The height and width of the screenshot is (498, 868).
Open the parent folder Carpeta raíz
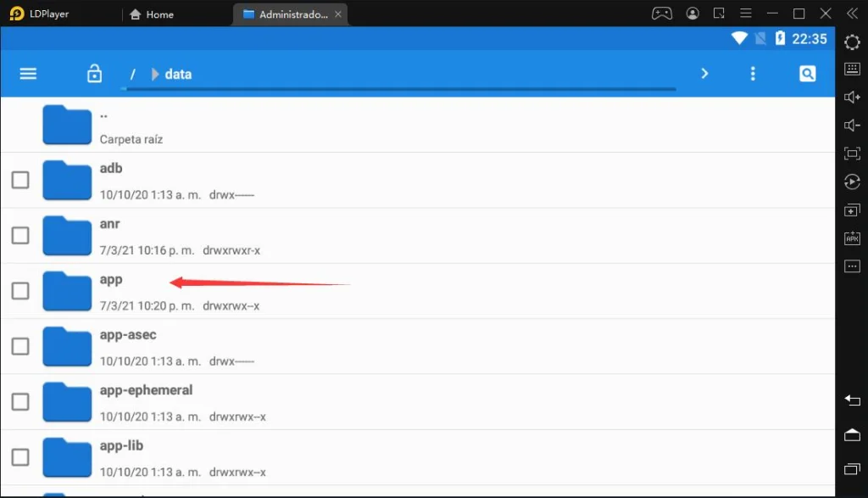coord(417,126)
